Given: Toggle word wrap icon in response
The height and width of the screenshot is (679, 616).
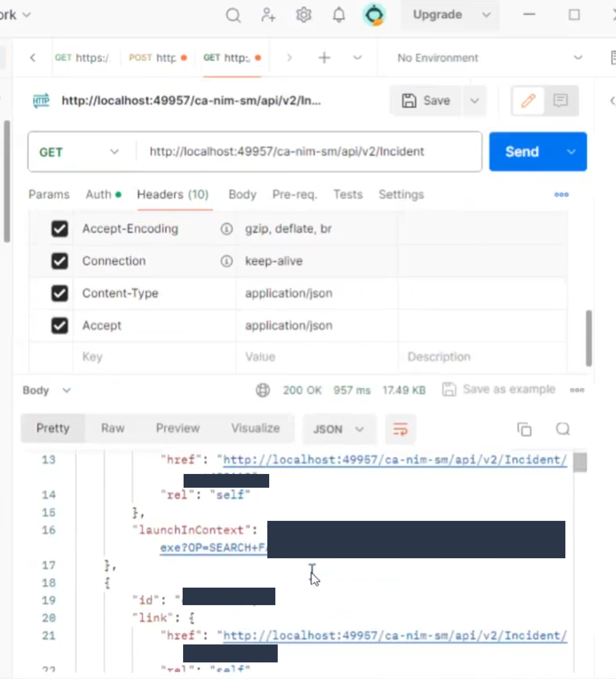Looking at the screenshot, I should [x=400, y=429].
